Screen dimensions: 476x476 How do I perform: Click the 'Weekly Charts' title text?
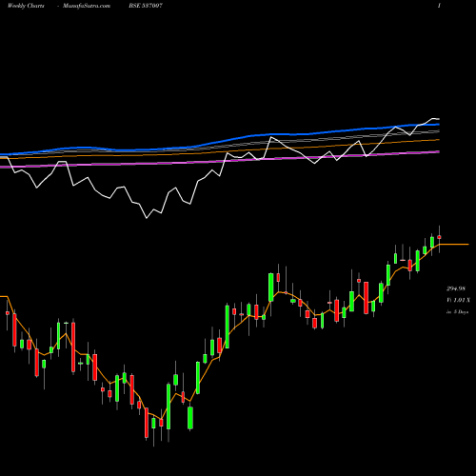[x=26, y=6]
